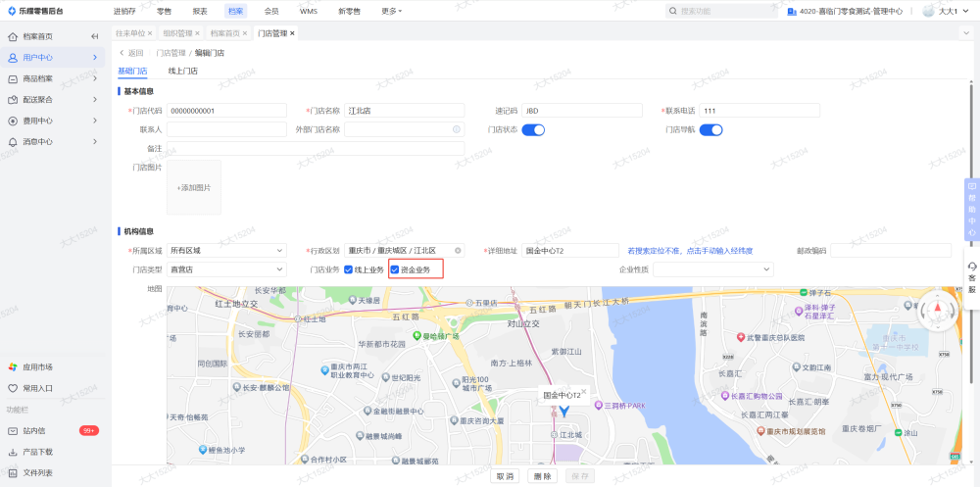Open the 门店类型 直营店 dropdown

[x=226, y=269]
